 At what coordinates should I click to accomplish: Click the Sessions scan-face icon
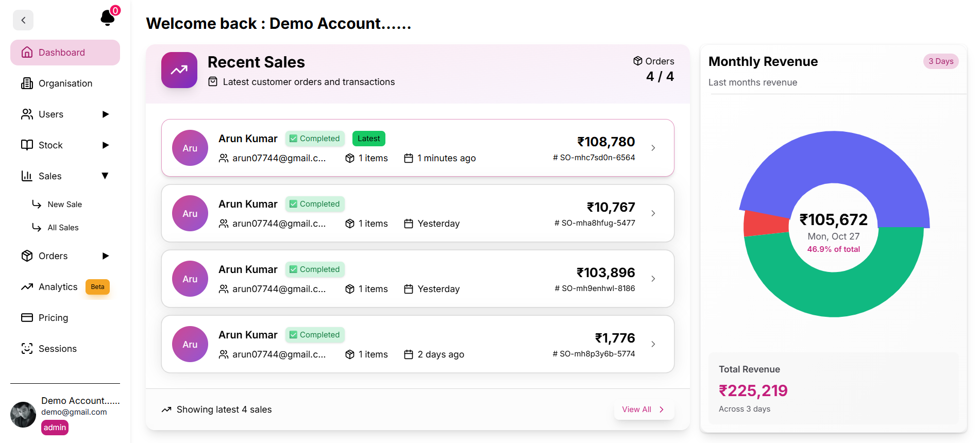coord(27,349)
